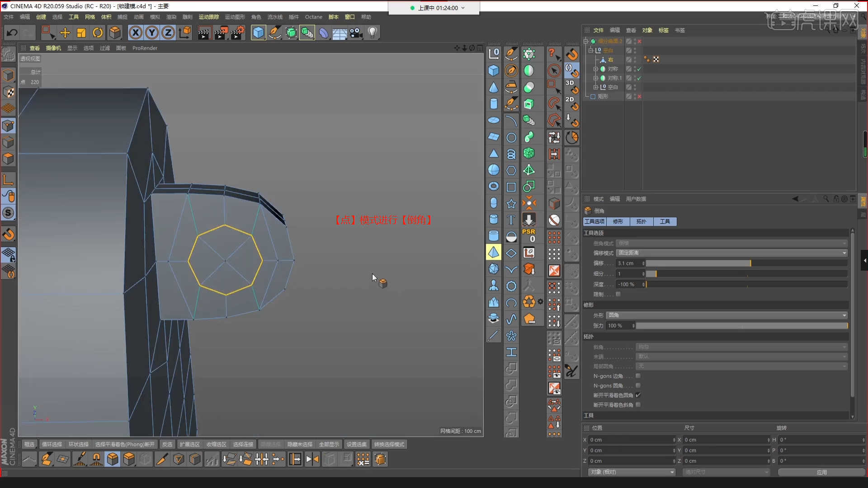
Task: Open the spline Pen tool in toolbar
Action: pos(274,33)
